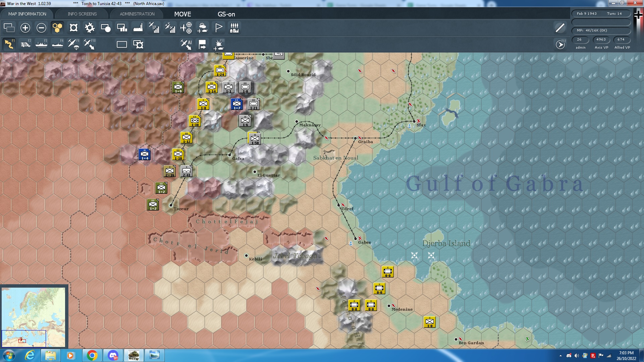Toggle the weather overlay icon
644x362 pixels.
coord(202,28)
